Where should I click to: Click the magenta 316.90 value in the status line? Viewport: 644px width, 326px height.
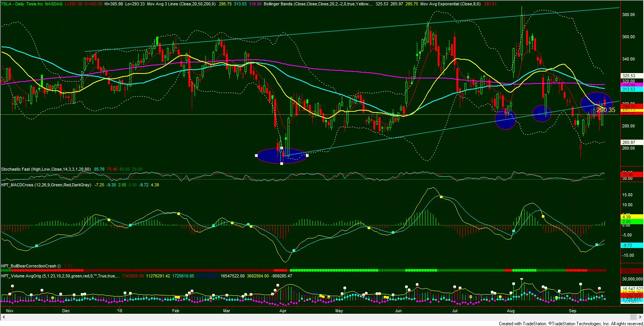[254, 4]
